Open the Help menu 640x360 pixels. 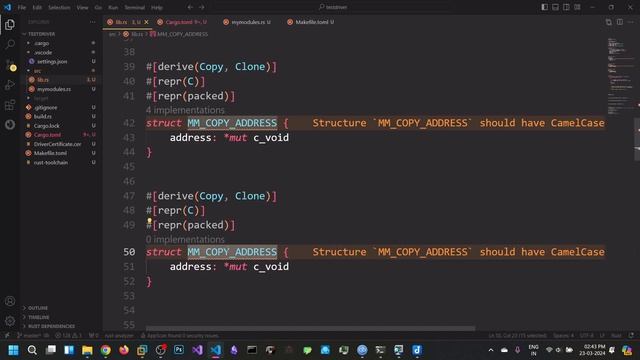click(x=157, y=7)
